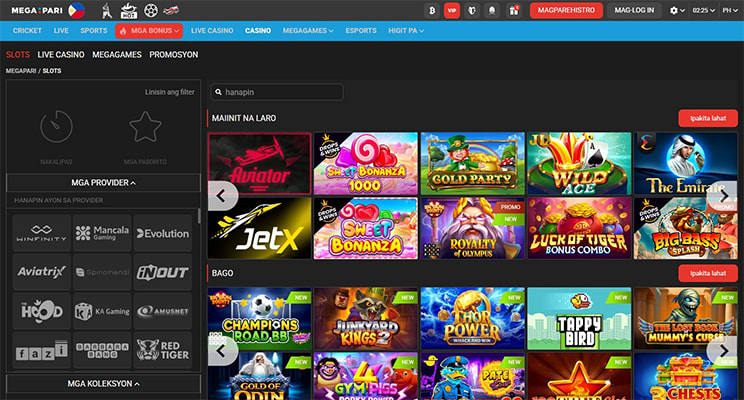Screen dimensions: 744x400
Task: Open the JetX game thumbnail
Action: (260, 228)
